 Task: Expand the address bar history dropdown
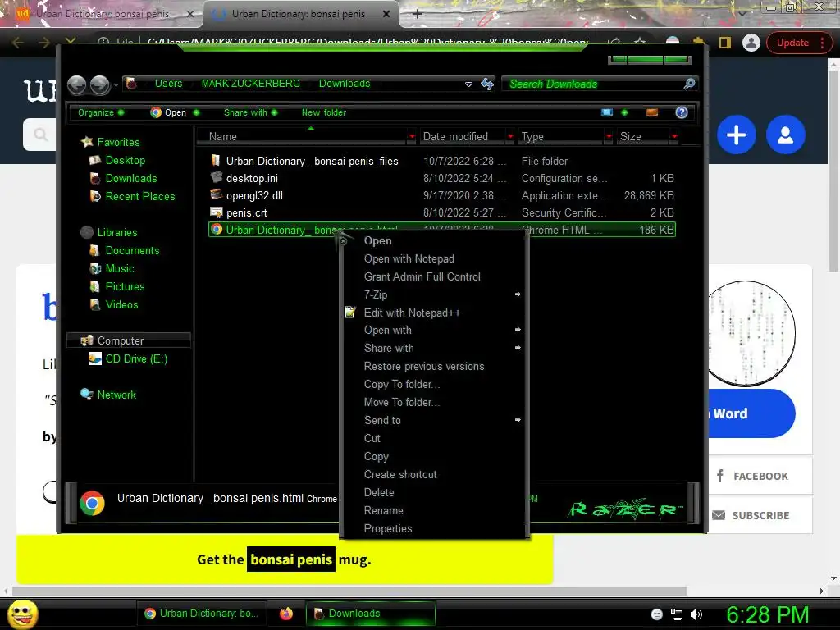(x=468, y=84)
